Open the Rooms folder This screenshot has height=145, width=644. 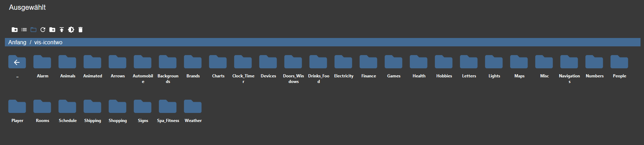(x=42, y=106)
